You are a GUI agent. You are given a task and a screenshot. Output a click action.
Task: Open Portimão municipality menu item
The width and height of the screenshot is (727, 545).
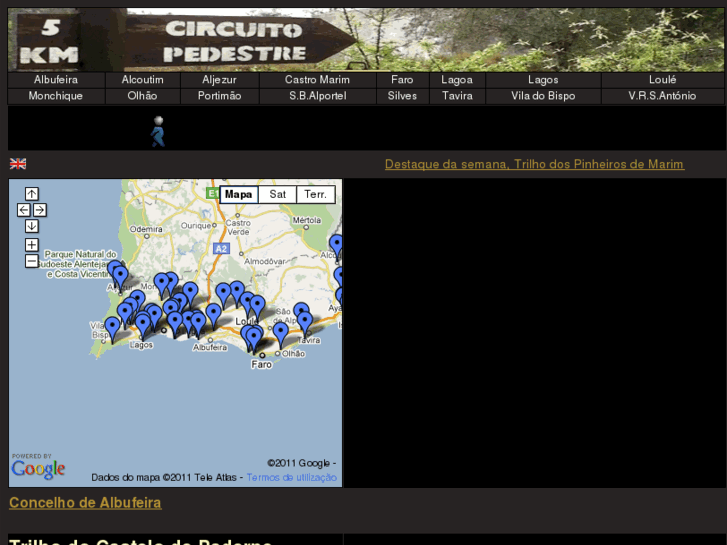coord(219,96)
